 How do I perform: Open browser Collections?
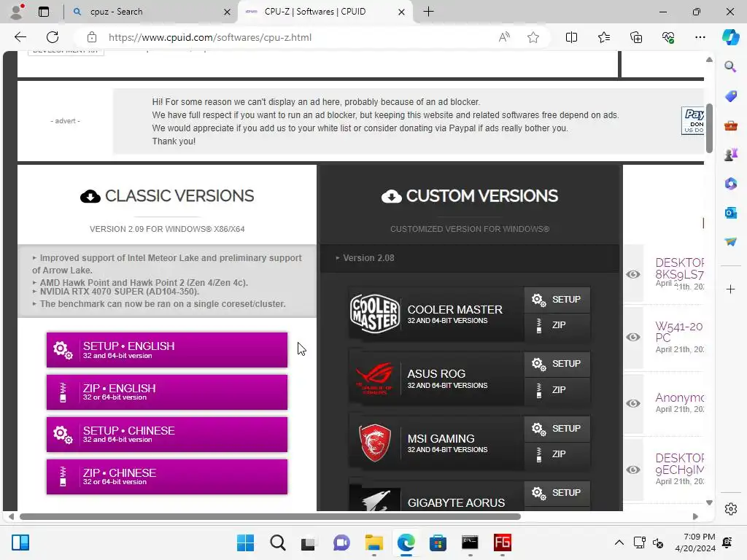(x=636, y=37)
